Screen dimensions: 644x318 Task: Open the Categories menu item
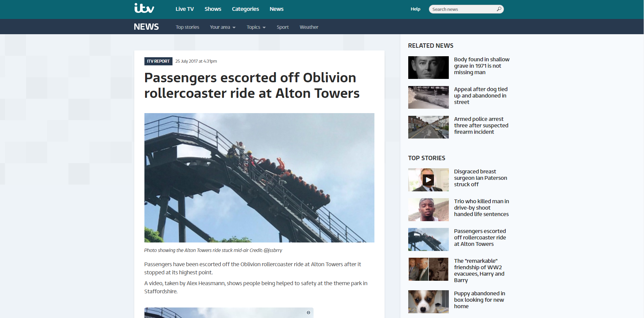(x=245, y=9)
